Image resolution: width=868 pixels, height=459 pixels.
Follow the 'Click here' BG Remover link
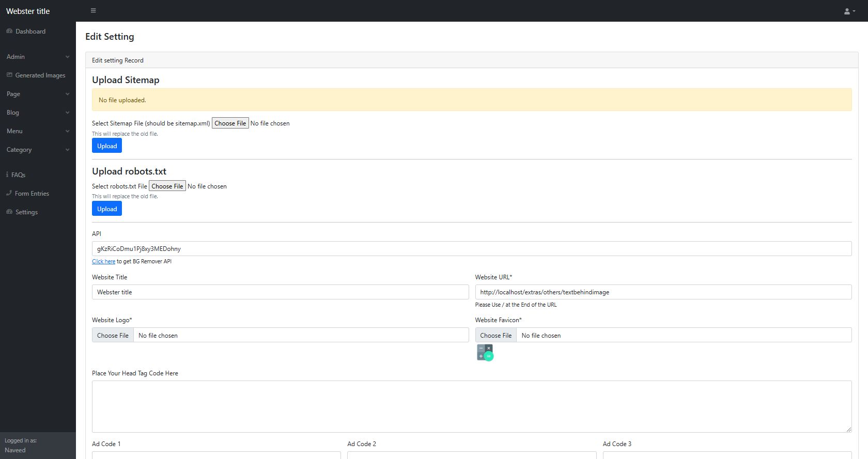pos(103,262)
